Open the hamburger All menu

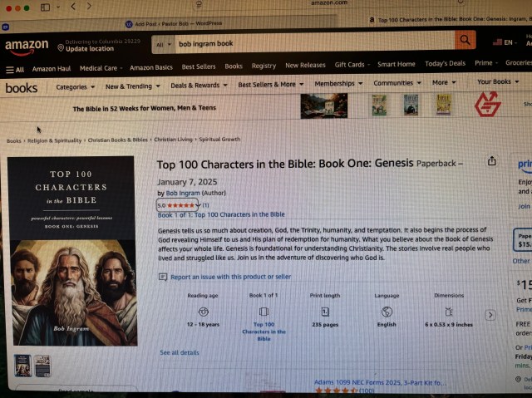(15, 70)
